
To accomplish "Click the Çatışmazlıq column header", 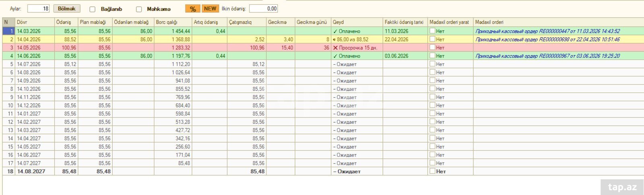I will click(247, 22).
